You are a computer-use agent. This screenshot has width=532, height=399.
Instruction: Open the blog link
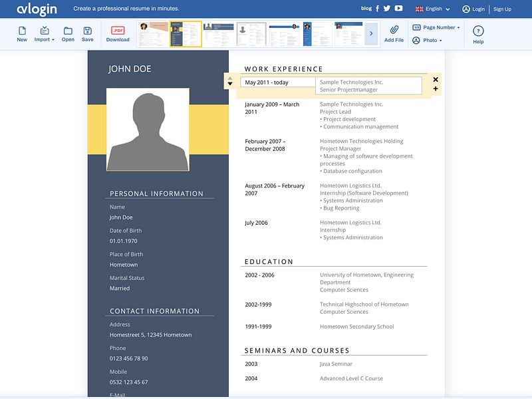click(366, 9)
